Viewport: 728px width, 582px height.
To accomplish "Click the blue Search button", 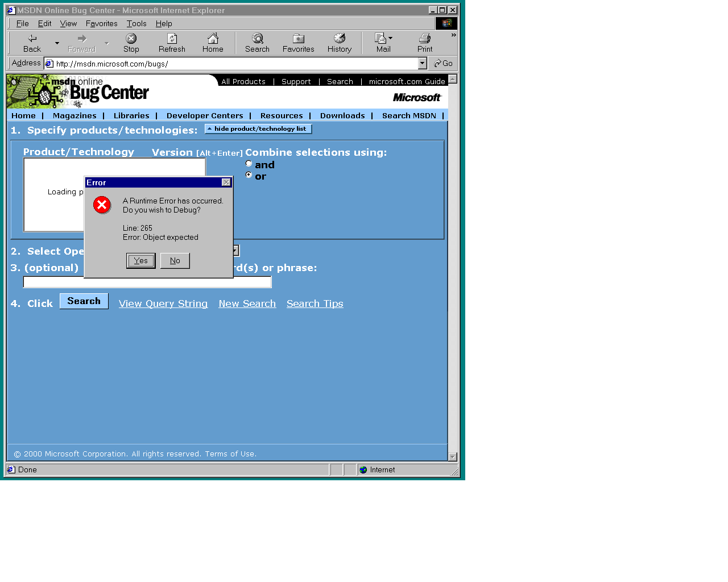I will [x=84, y=301].
